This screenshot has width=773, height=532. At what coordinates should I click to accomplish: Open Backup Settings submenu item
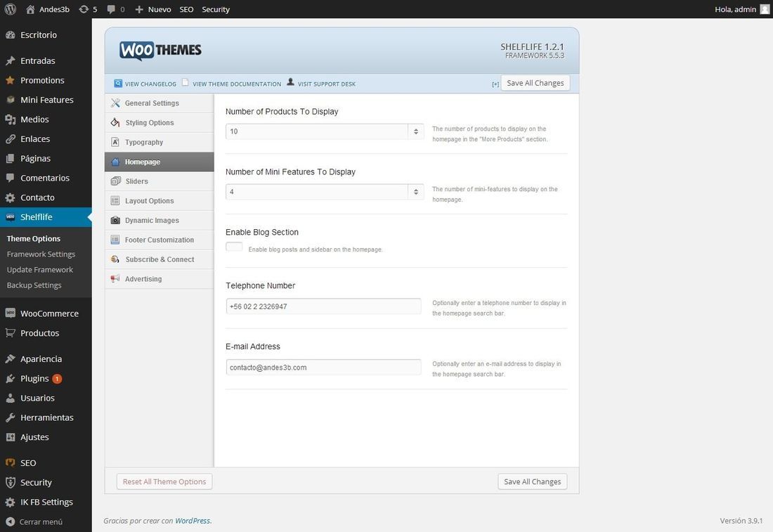click(x=34, y=285)
